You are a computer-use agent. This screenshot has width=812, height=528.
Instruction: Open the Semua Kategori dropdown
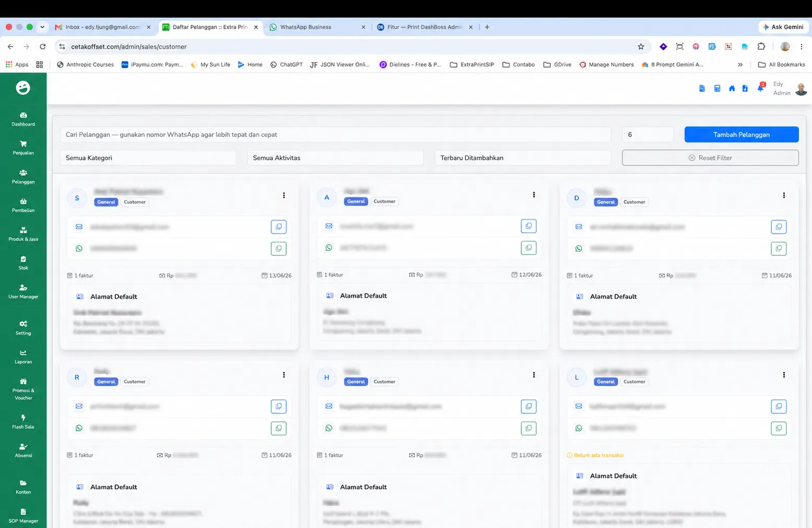click(148, 158)
